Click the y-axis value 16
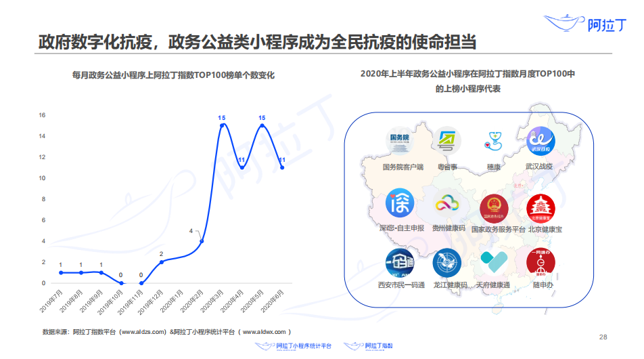The height and width of the screenshot is (359, 644). pyautogui.click(x=42, y=115)
